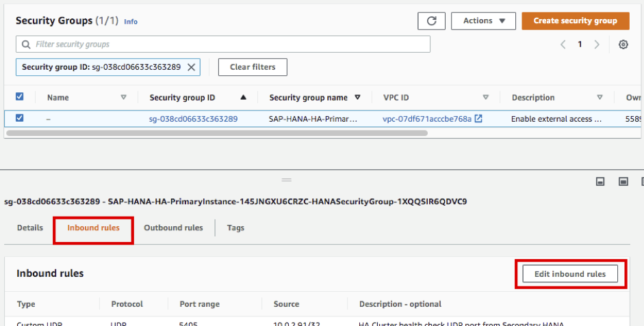This screenshot has width=644, height=326.
Task: Click the second split panel size icon
Action: point(623,182)
